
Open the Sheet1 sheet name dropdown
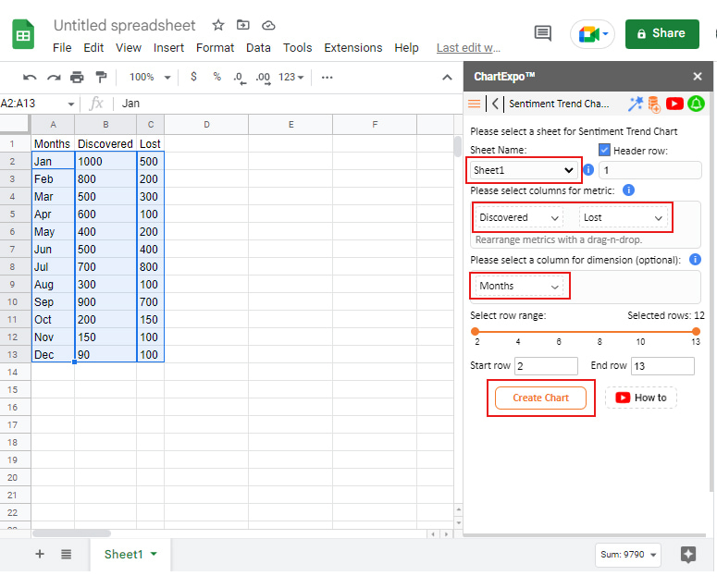pyautogui.click(x=523, y=170)
